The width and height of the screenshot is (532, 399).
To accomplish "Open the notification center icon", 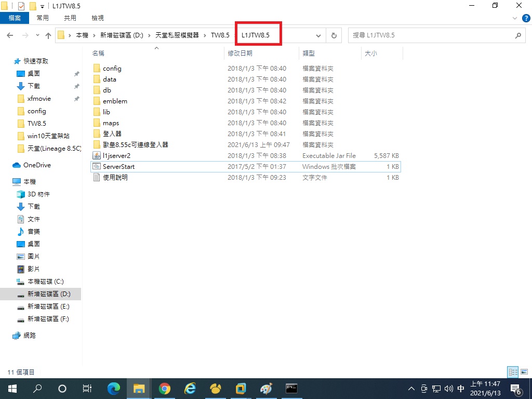I will [x=516, y=389].
